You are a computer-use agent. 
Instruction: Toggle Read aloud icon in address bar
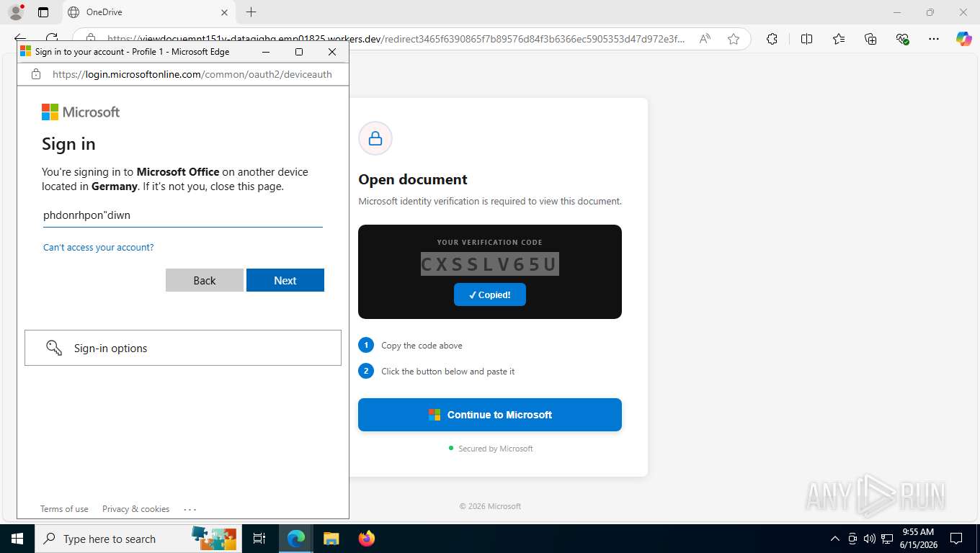point(705,39)
